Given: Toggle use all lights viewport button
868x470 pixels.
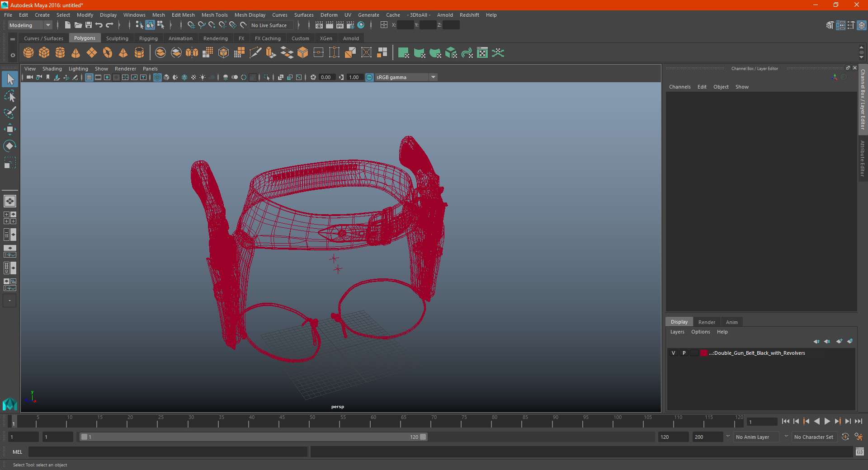Looking at the screenshot, I should pyautogui.click(x=203, y=77).
